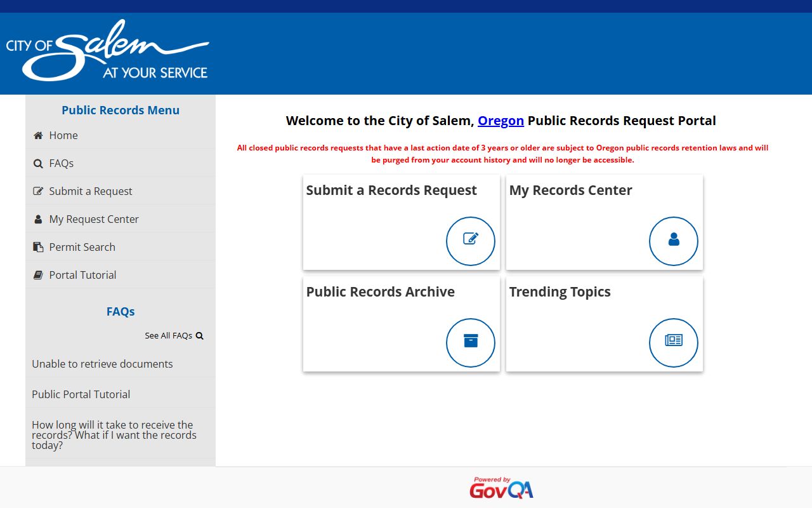The height and width of the screenshot is (508, 812).
Task: Click the Powered by GovQA logo
Action: click(x=501, y=488)
